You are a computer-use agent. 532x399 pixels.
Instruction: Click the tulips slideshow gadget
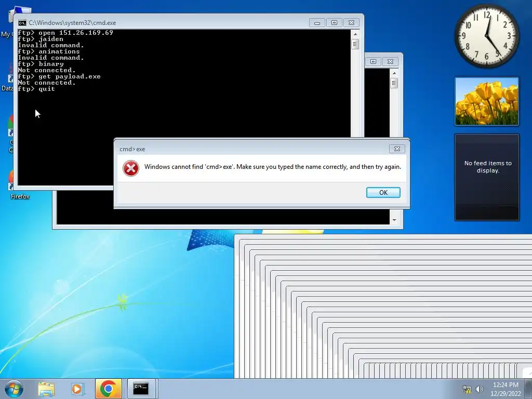point(487,101)
